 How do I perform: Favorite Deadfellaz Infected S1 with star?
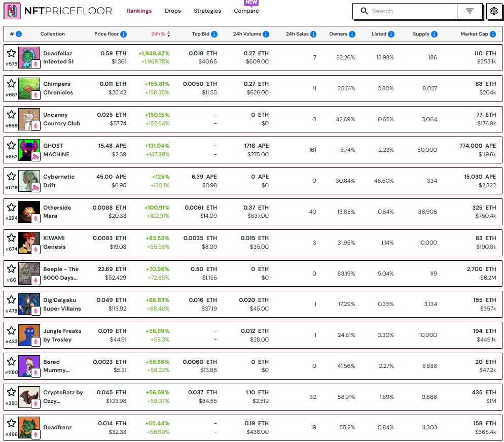point(11,53)
